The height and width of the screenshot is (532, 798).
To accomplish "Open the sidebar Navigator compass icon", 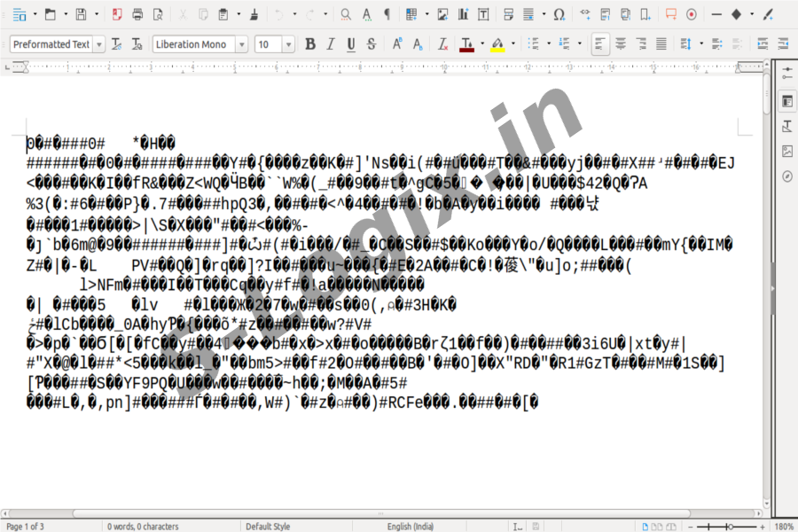I will click(786, 176).
